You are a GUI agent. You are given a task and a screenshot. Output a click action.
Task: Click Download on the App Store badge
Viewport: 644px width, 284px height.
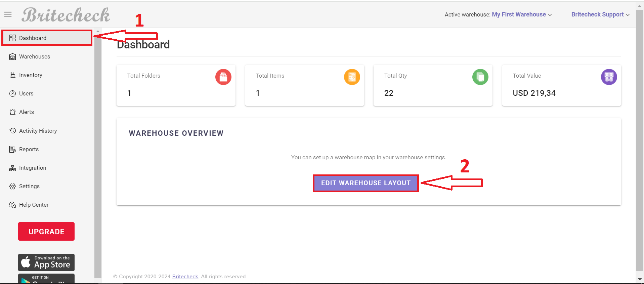(x=46, y=262)
